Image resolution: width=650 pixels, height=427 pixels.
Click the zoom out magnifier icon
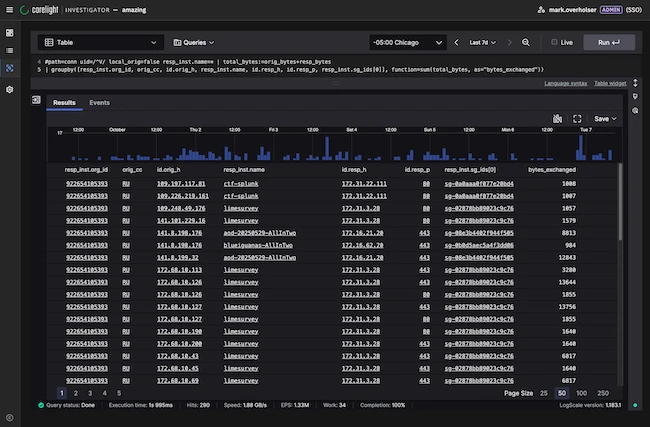pyautogui.click(x=526, y=43)
